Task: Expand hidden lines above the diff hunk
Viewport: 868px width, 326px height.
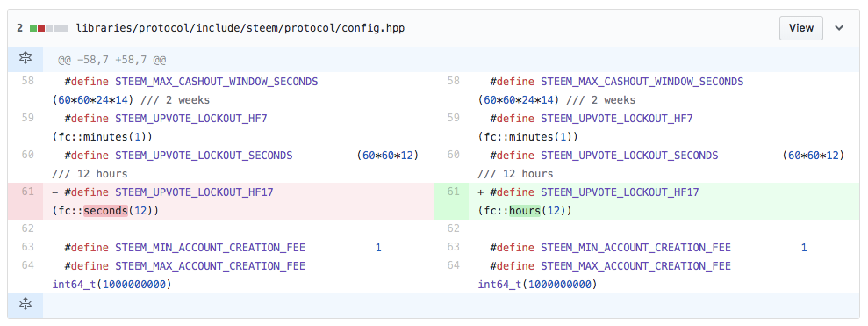Action: click(25, 59)
